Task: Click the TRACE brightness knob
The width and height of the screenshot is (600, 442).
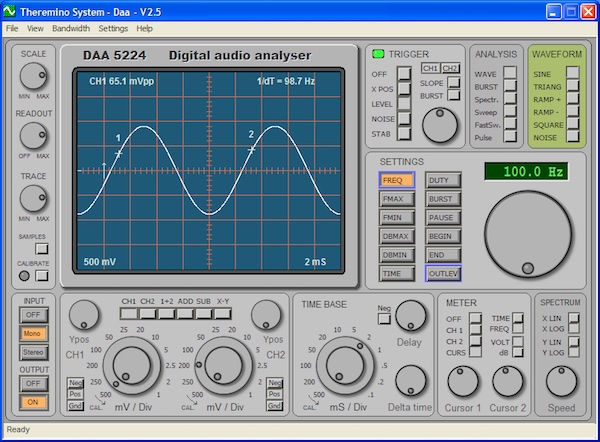Action: 33,198
